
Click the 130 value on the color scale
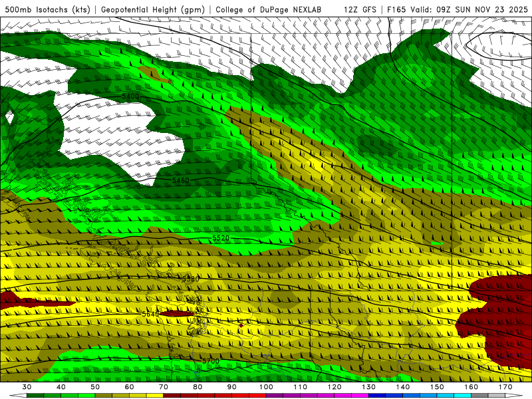click(x=369, y=387)
